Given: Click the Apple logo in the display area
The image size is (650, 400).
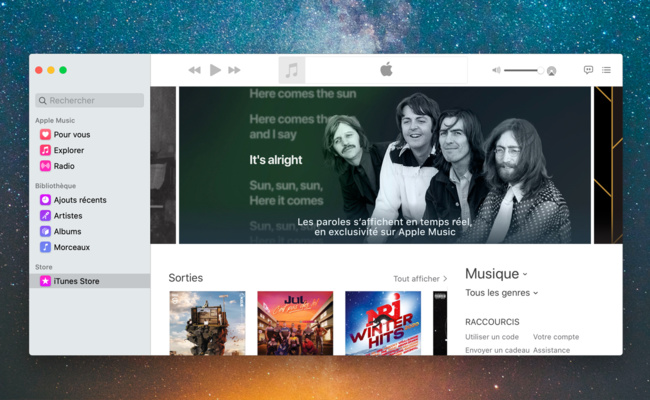Looking at the screenshot, I should (386, 69).
